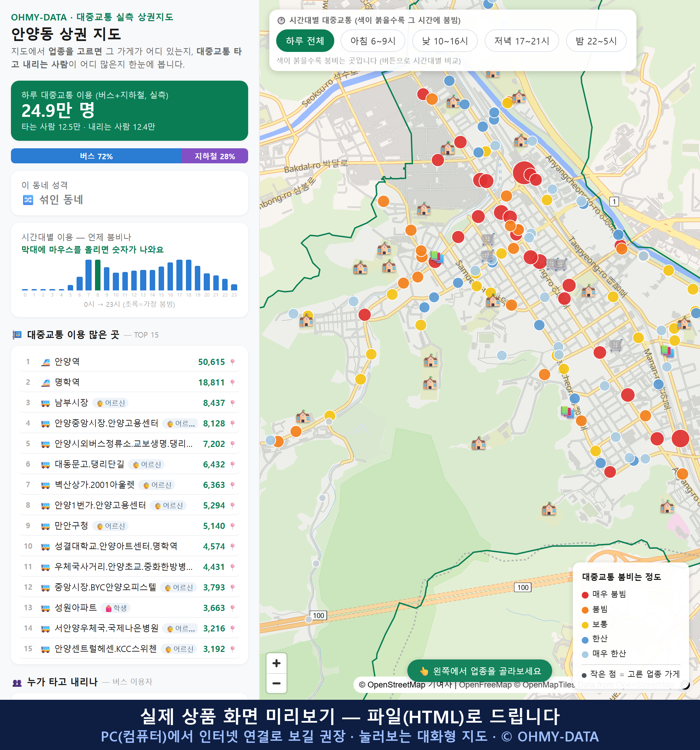Click the 왼쪽에서 업종을 골라보세요 banner
Viewport: 700px width, 750px height.
click(479, 671)
